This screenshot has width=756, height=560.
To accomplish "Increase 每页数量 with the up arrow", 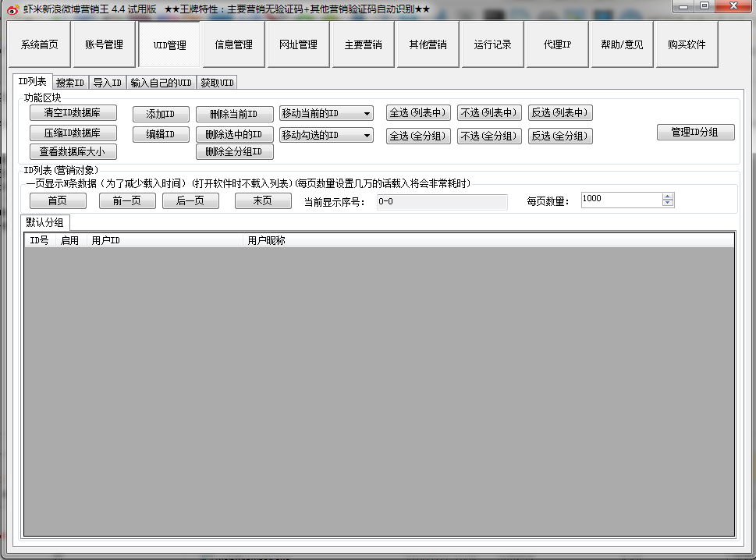I will [667, 197].
